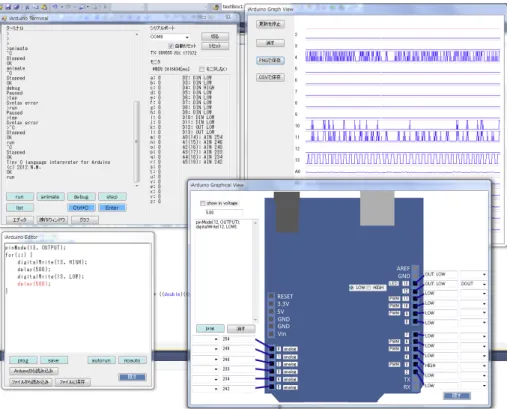
Task: Click the リセット button in Terminal
Action: [x=215, y=46]
